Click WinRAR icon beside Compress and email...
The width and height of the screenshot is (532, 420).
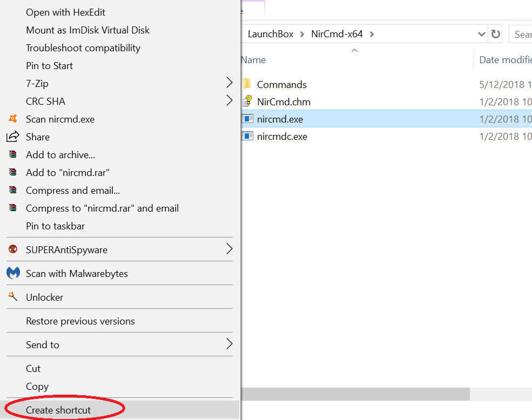click(x=13, y=190)
